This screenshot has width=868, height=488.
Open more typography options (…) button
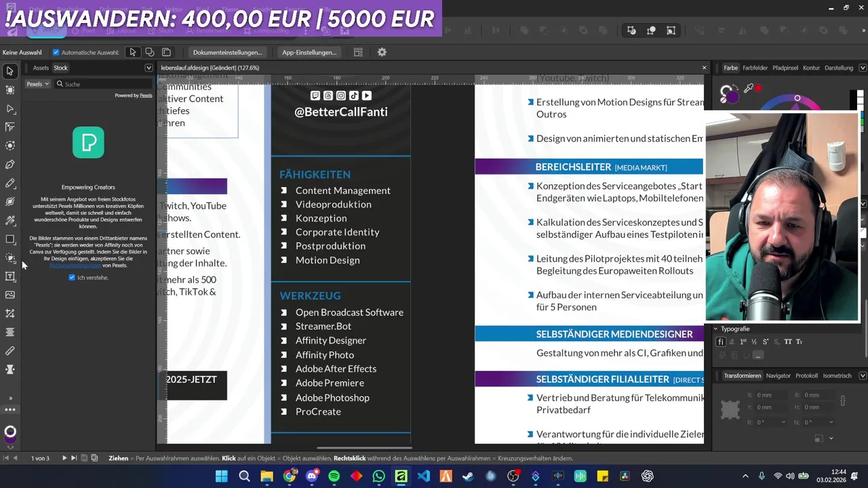click(x=758, y=355)
